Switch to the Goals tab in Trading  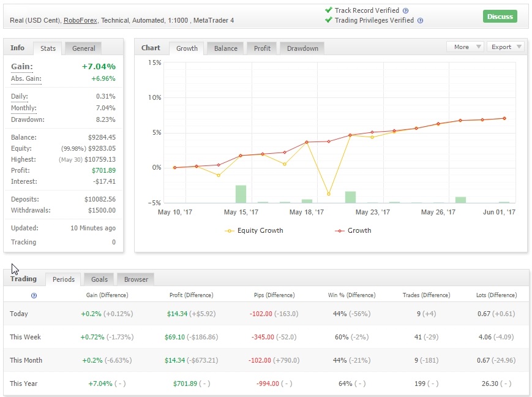pyautogui.click(x=99, y=279)
